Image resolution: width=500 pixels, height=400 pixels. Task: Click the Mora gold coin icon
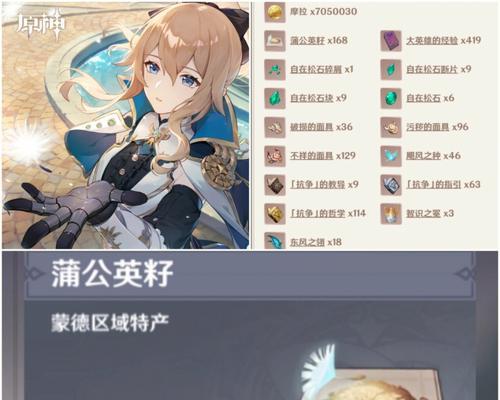(x=275, y=12)
